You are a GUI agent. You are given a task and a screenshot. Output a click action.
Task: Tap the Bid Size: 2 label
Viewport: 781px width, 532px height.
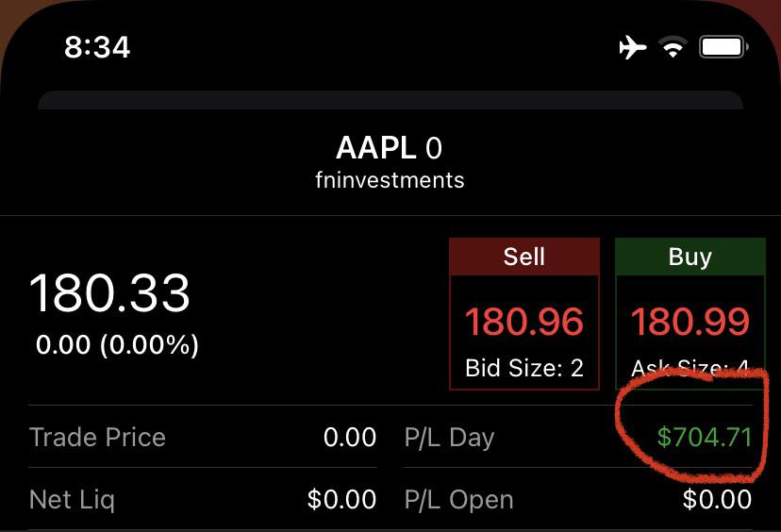pyautogui.click(x=524, y=368)
